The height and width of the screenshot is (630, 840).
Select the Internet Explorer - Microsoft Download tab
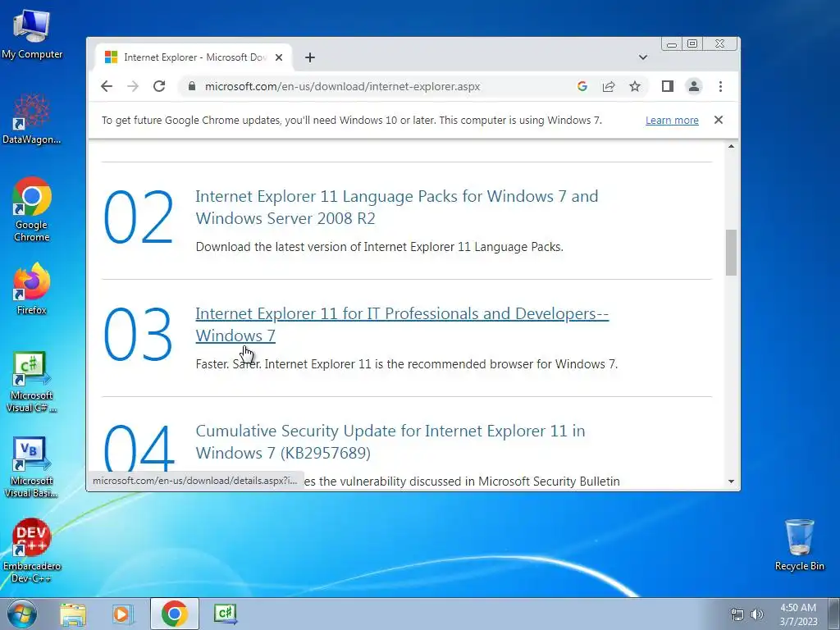click(x=193, y=57)
